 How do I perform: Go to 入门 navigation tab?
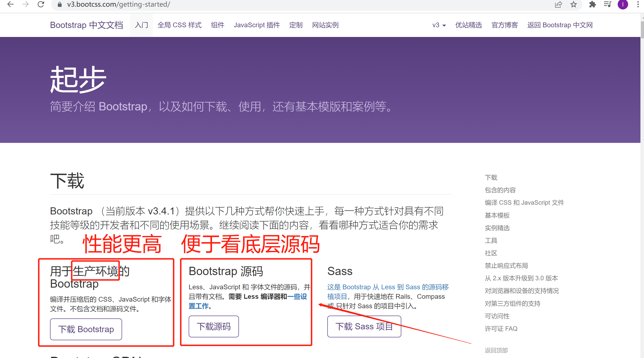(x=141, y=25)
